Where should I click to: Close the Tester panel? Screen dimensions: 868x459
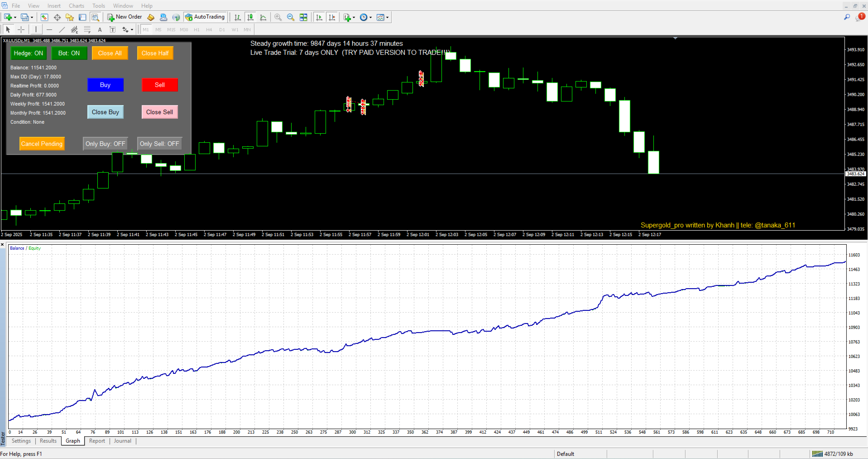click(2, 245)
